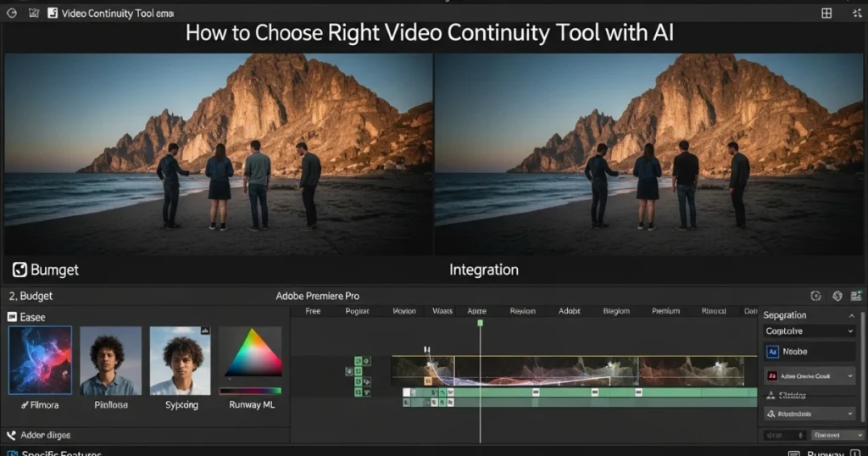Click the phone icon beside Adder dirges
868x456 pixels.
coord(11,435)
